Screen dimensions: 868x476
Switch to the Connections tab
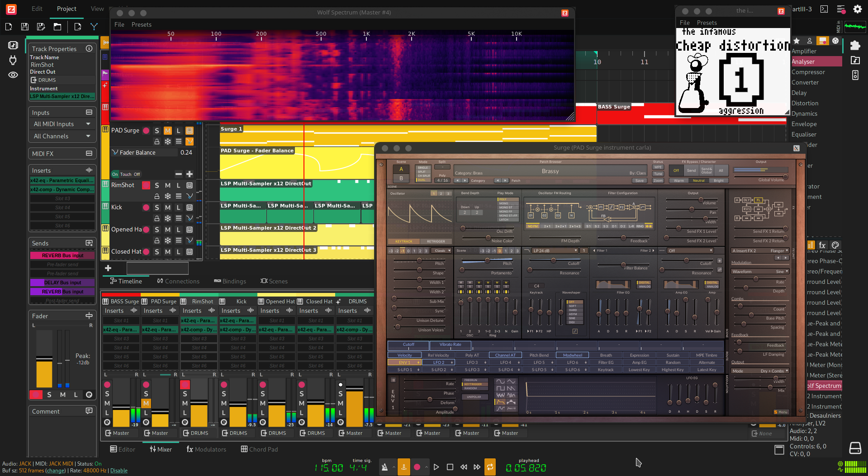(178, 281)
